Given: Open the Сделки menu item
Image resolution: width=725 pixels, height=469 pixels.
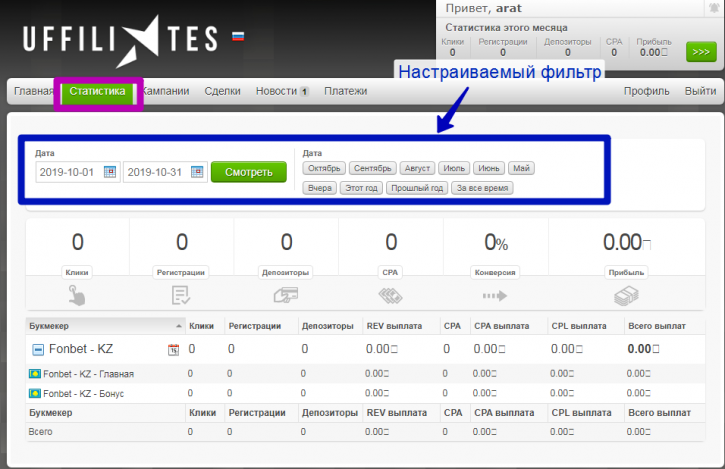Looking at the screenshot, I should [222, 91].
